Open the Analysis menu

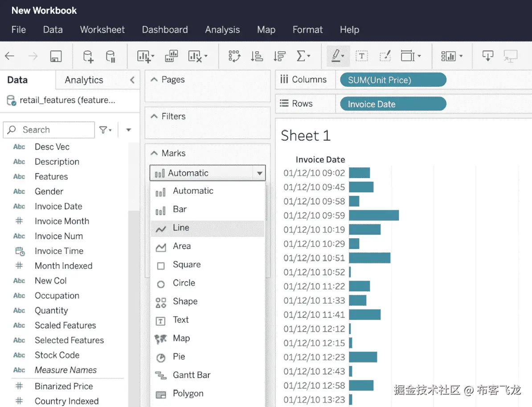tap(222, 30)
